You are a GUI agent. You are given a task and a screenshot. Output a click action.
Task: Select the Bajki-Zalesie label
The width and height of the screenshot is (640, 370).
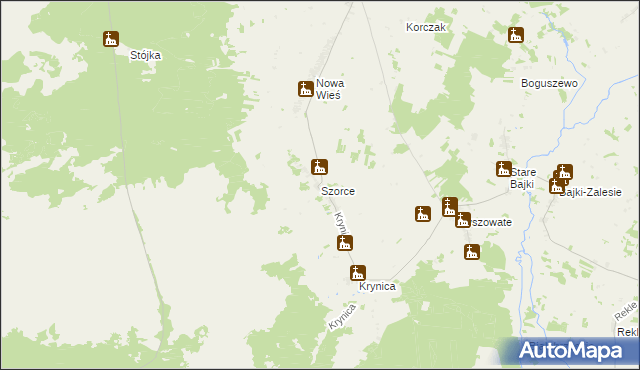[590, 192]
